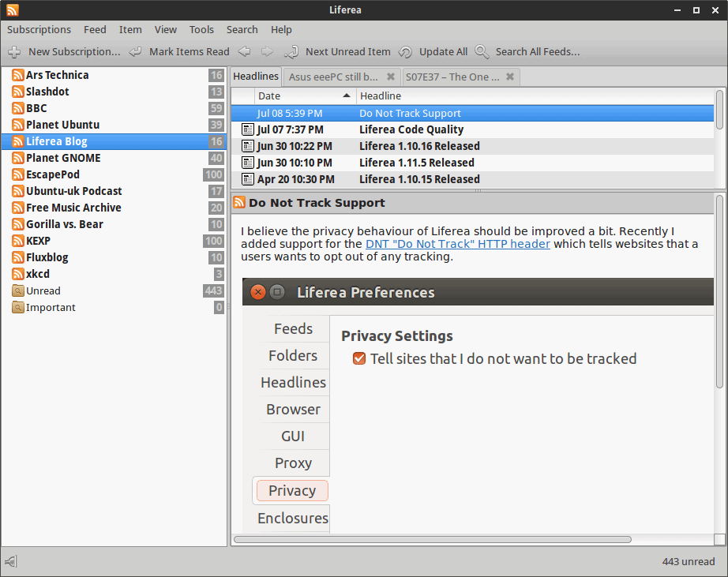Click the Mark Items Read icon
Screen dimensions: 728x577
135,52
